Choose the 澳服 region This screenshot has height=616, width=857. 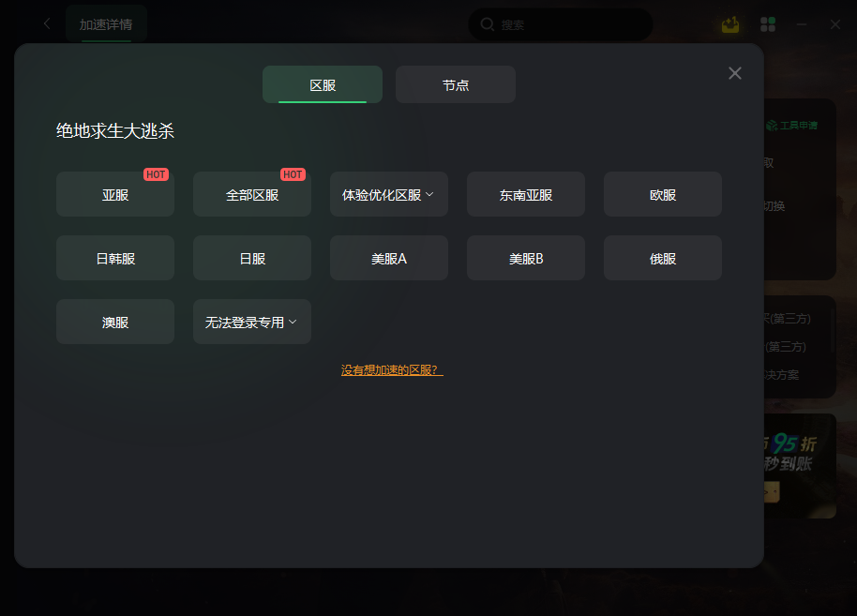pos(115,322)
